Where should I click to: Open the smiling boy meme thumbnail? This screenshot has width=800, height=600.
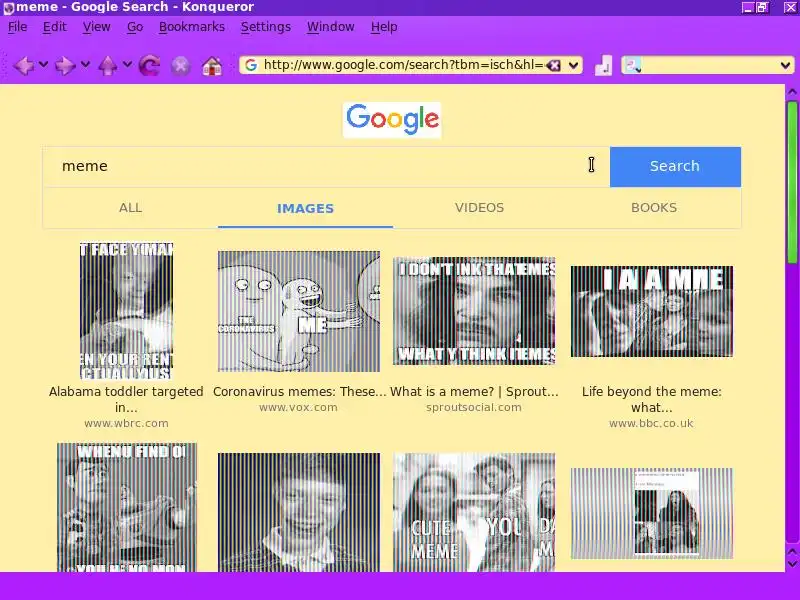coord(299,512)
